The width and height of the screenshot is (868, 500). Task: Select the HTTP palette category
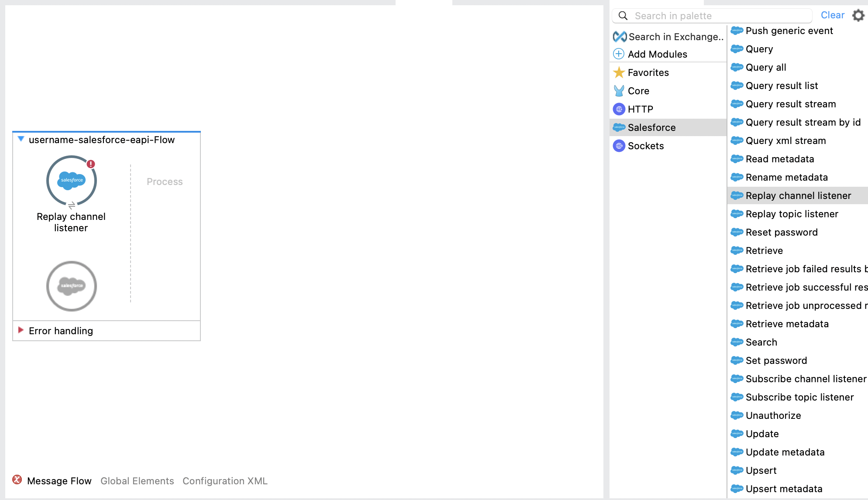[x=668, y=109]
